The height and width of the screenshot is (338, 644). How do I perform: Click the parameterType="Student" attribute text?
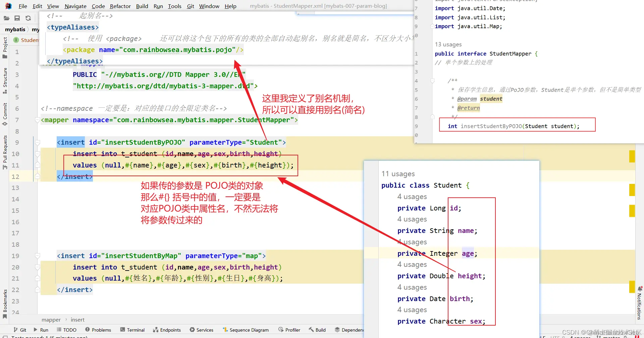235,142
